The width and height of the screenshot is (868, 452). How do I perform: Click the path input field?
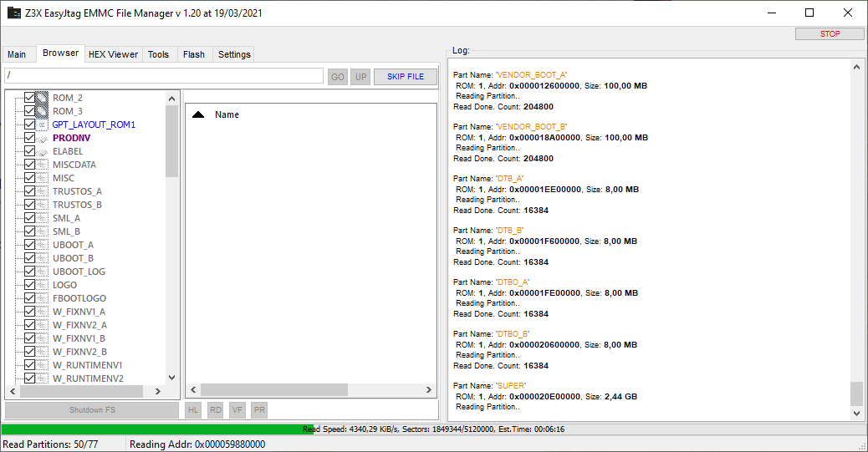(164, 75)
